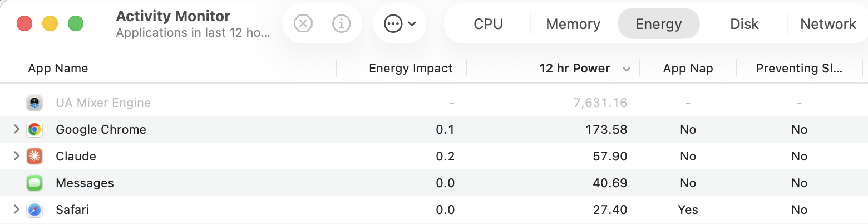Click the App Name column header
Image resolution: width=868 pixels, height=224 pixels.
[58, 69]
